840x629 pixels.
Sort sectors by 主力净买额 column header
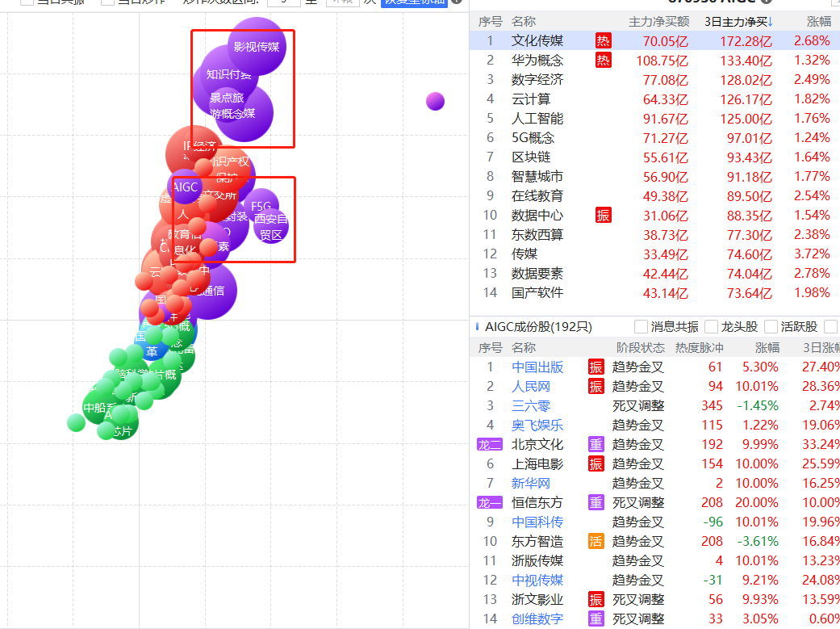659,22
